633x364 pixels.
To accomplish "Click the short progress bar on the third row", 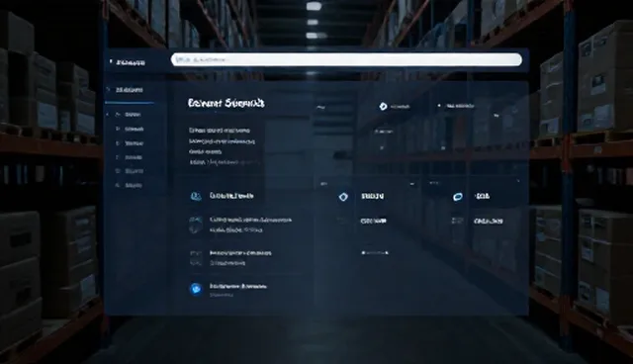I will pyautogui.click(x=375, y=253).
